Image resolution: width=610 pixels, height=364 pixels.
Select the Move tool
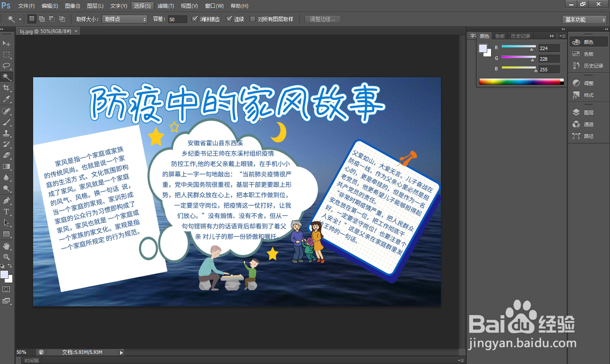pyautogui.click(x=6, y=43)
